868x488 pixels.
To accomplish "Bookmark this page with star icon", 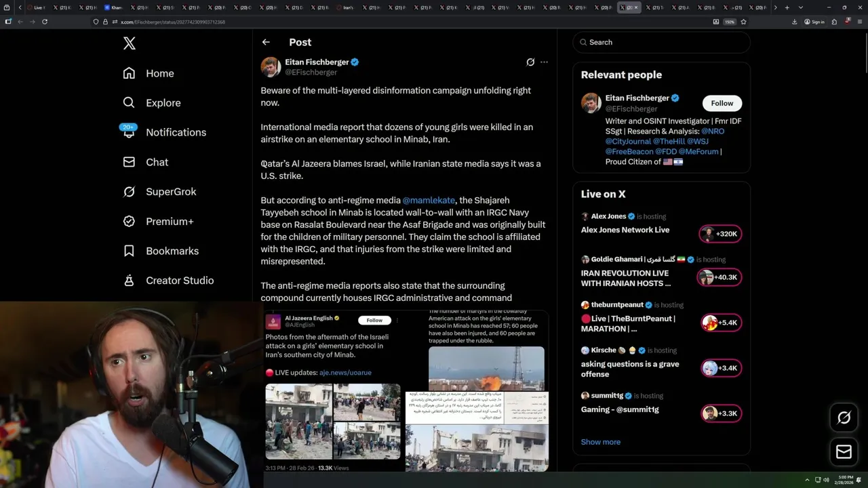I will (743, 22).
